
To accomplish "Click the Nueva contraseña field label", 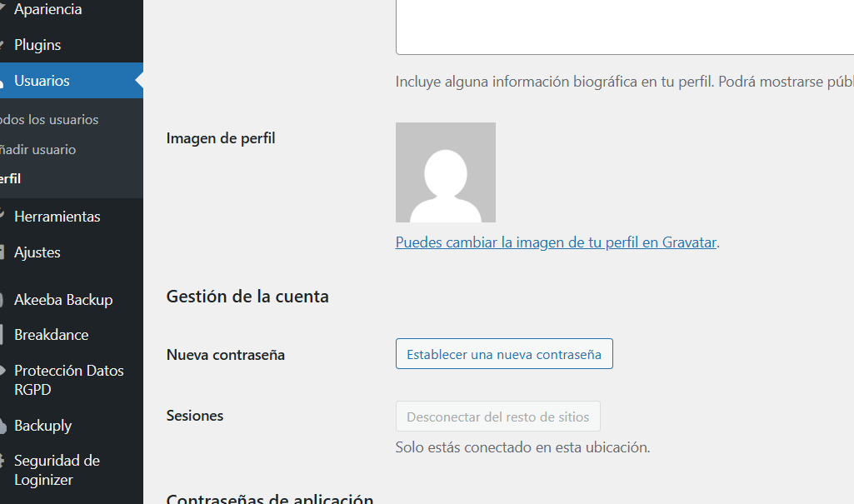I will (x=226, y=355).
